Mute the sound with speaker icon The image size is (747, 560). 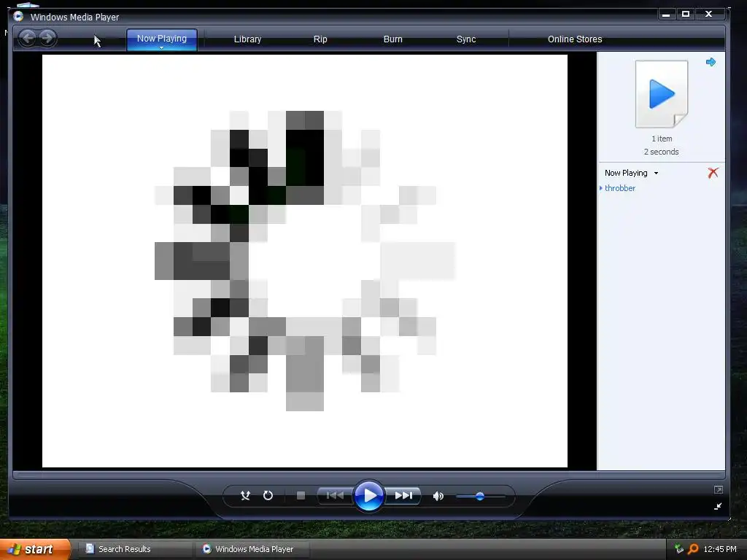(x=438, y=496)
